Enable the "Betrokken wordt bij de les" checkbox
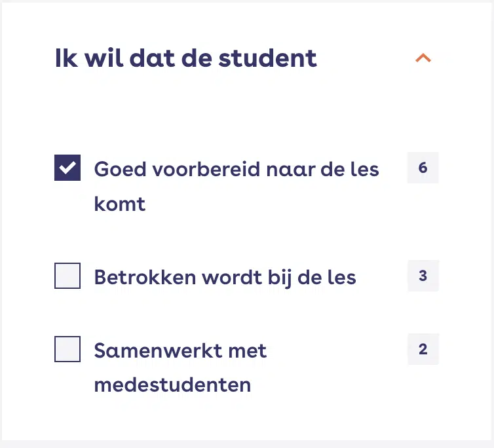The height and width of the screenshot is (448, 494). click(67, 276)
